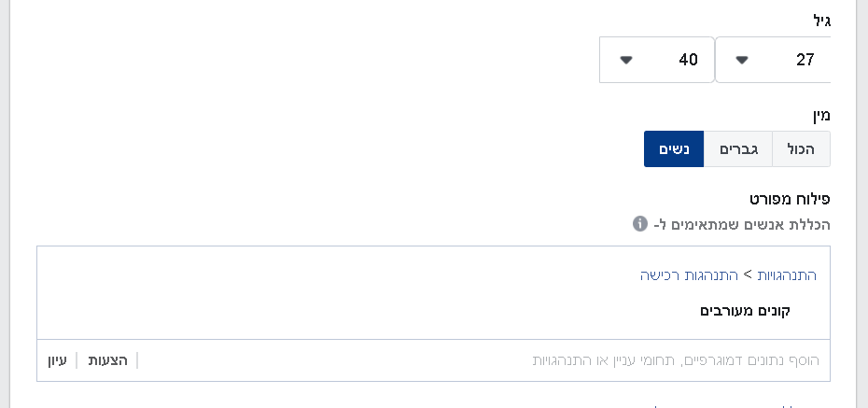
Task: Select הכול gender option
Action: (x=801, y=149)
